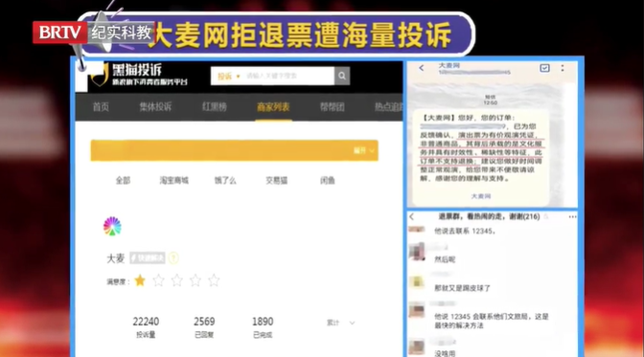Viewport: 644px width, 357px height.
Task: Click the checkbox icon in SMS header
Action: click(544, 68)
